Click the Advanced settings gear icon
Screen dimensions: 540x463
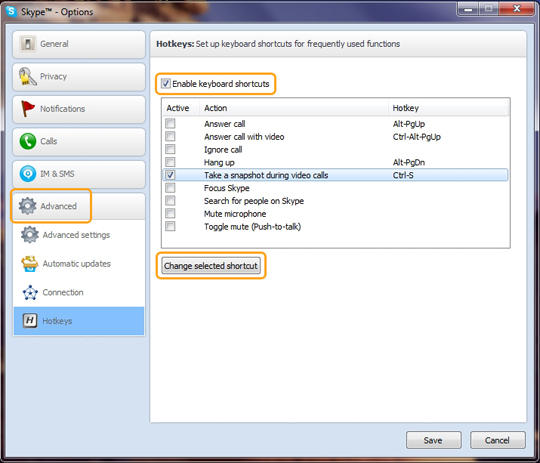(x=30, y=235)
